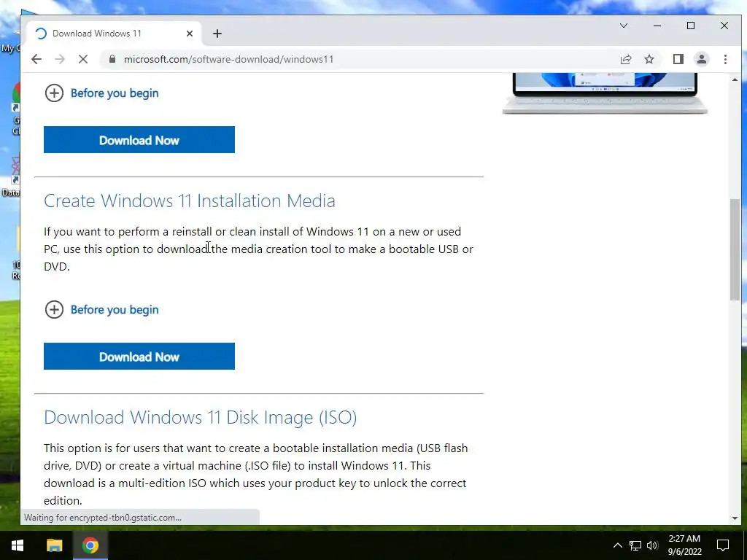The height and width of the screenshot is (560, 747).
Task: Open Chrome three-dot menu
Action: pyautogui.click(x=725, y=59)
